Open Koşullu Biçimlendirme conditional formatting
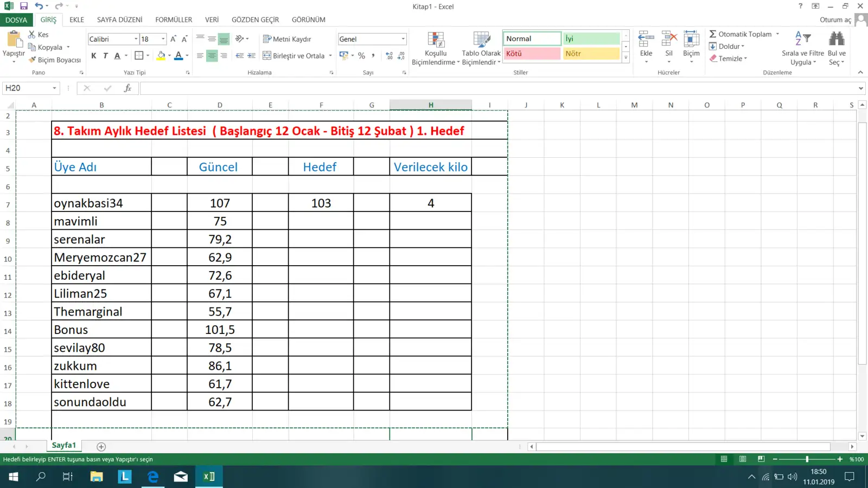868x488 pixels. pyautogui.click(x=436, y=40)
